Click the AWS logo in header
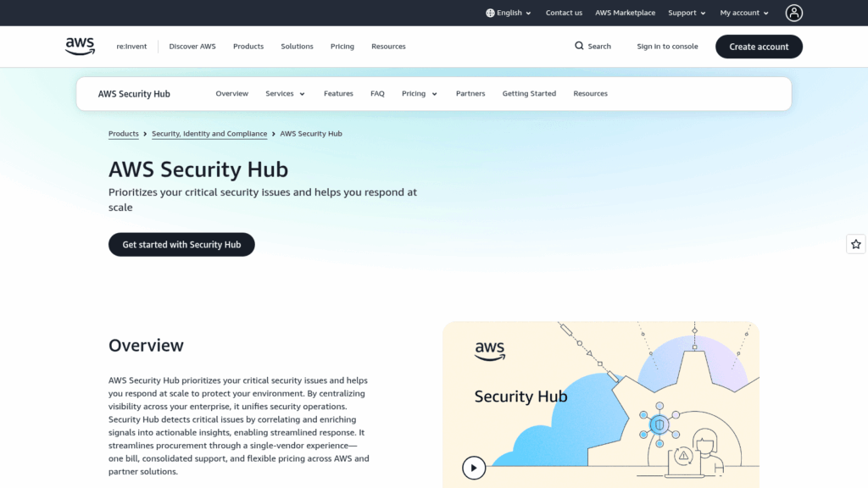 tap(80, 47)
